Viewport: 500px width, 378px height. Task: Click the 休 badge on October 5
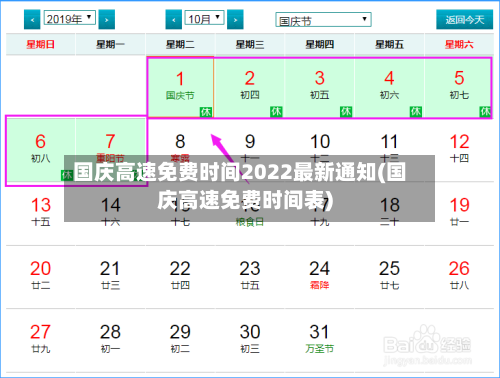485,112
